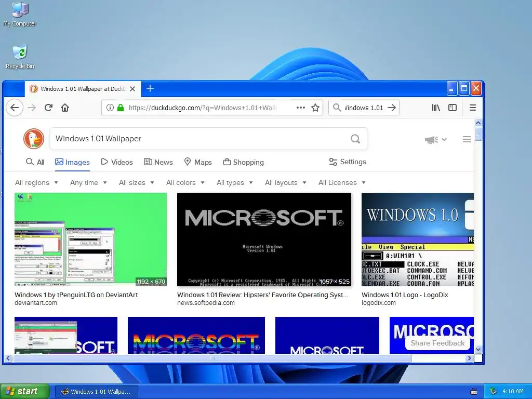Switch to the Videos tab
532x399 pixels.
tap(117, 162)
